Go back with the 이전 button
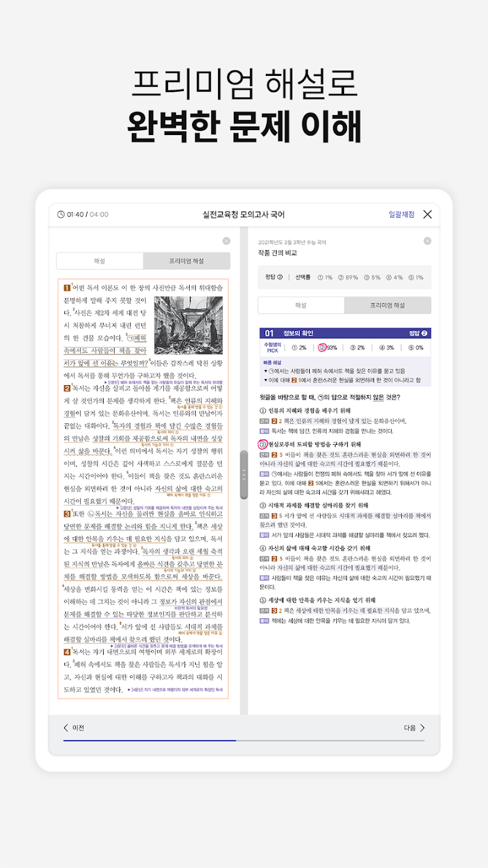The image size is (488, 868). pos(74,728)
